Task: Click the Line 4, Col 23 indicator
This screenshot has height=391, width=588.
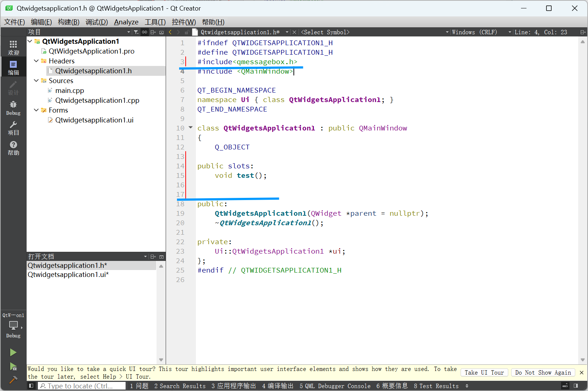Action: click(541, 32)
